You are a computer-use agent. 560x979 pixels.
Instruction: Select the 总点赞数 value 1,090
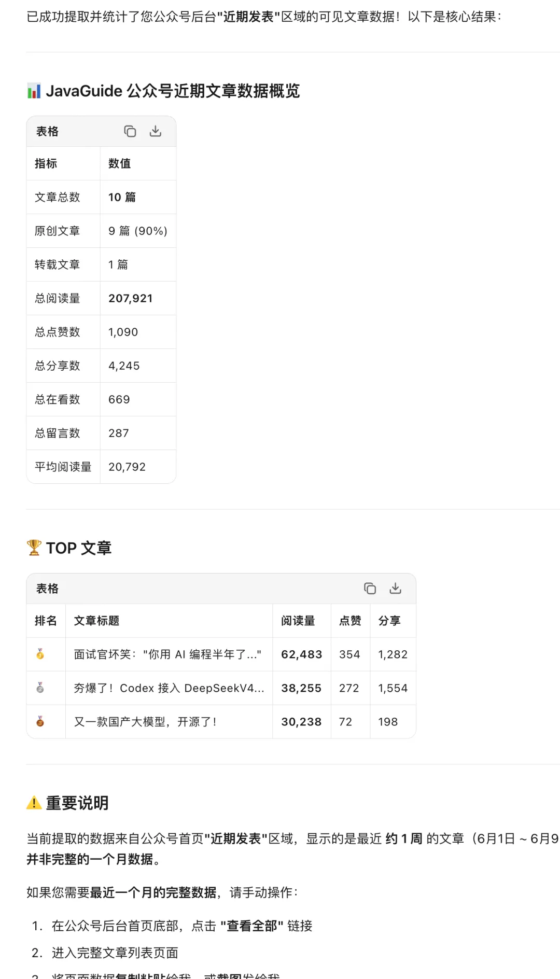coord(123,332)
